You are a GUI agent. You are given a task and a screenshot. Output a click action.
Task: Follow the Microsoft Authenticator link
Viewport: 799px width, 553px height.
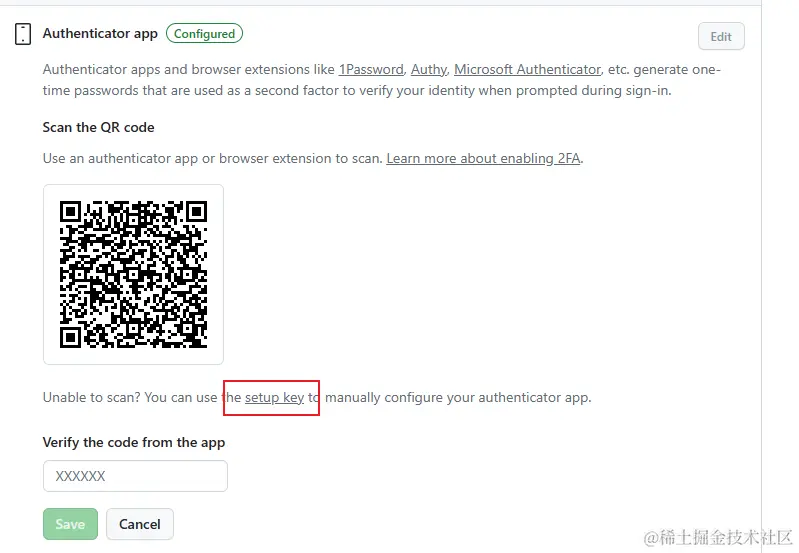pos(527,70)
